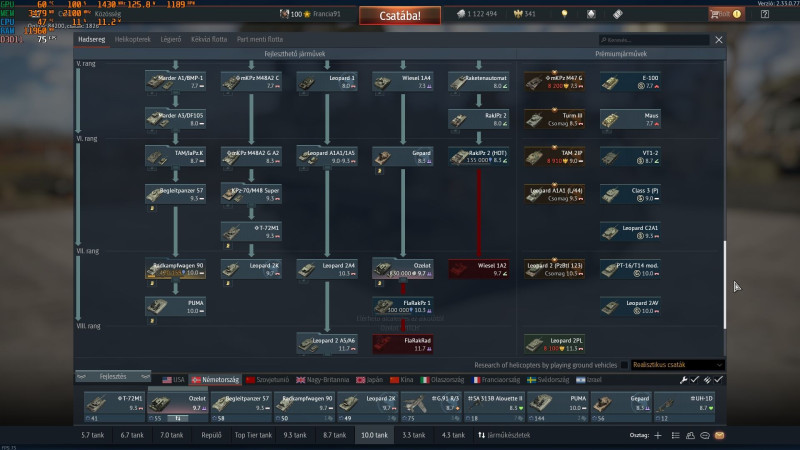Select the Gepard in research tree
This screenshot has height=450, width=800.
pyautogui.click(x=403, y=156)
